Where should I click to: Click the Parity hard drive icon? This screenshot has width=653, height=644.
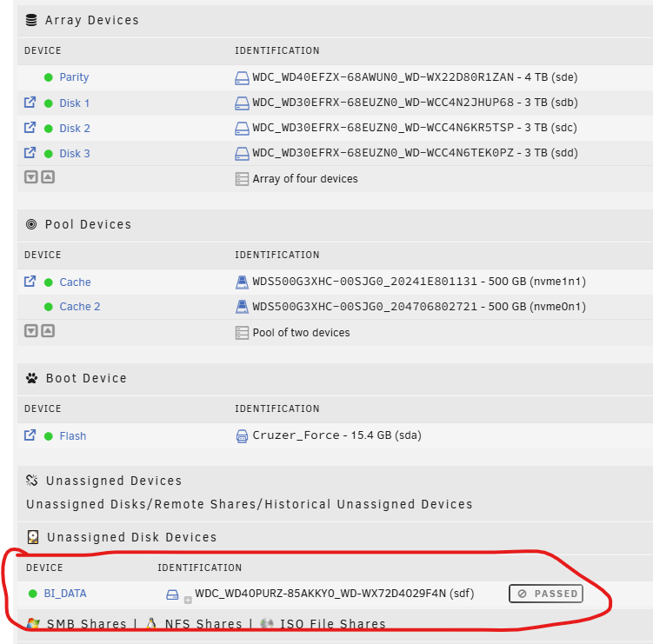click(242, 78)
